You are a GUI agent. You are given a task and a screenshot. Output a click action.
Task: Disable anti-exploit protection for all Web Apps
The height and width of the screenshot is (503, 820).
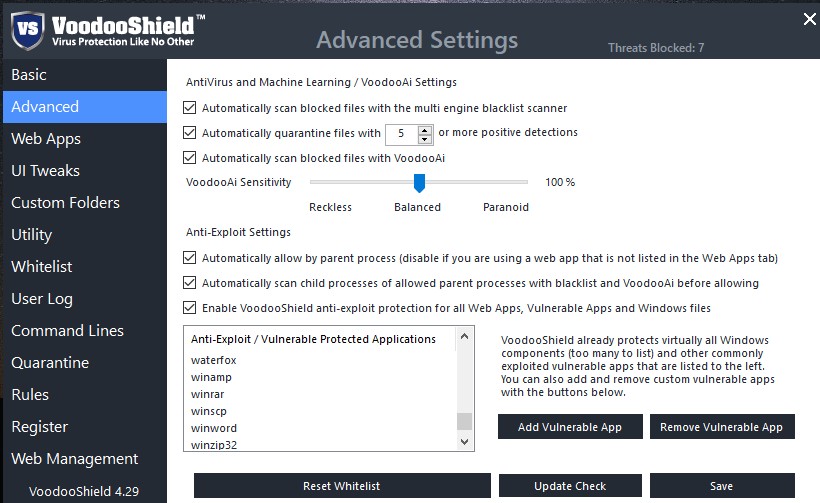pos(190,308)
